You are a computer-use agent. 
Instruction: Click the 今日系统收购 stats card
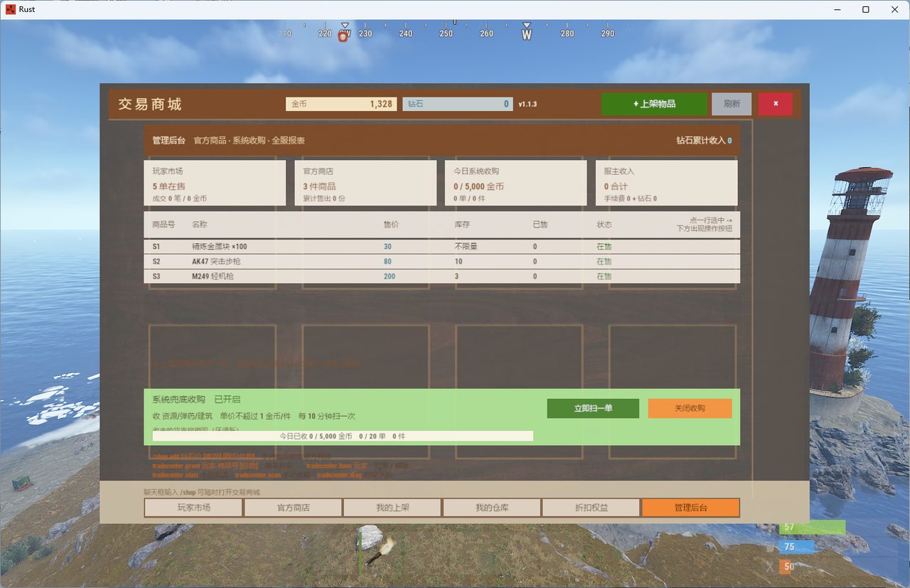[x=516, y=183]
